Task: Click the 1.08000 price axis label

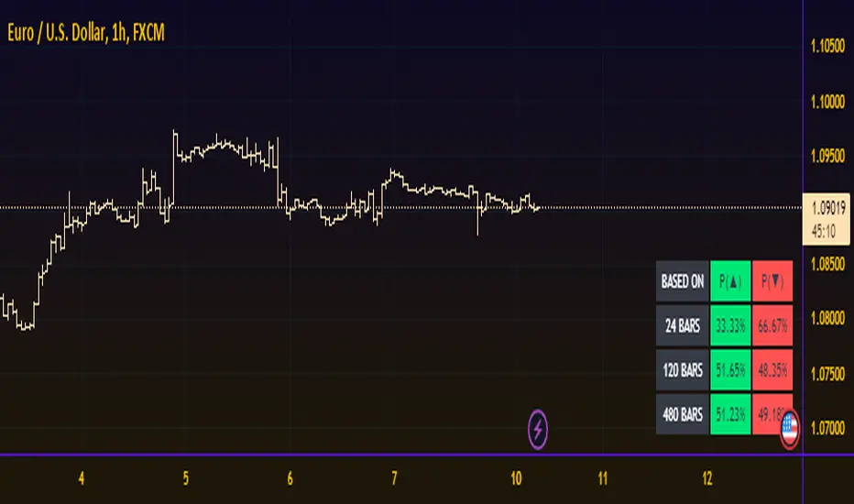Action: 827,318
